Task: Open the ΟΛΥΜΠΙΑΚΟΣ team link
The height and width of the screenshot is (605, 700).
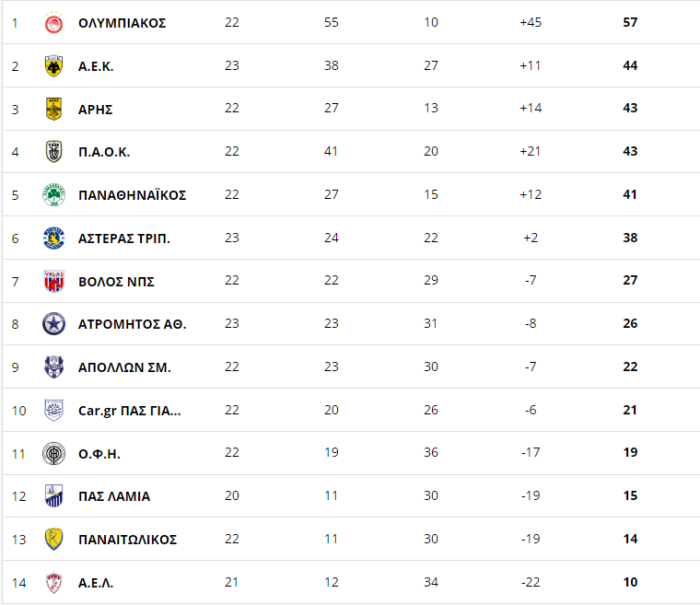Action: coord(122,23)
